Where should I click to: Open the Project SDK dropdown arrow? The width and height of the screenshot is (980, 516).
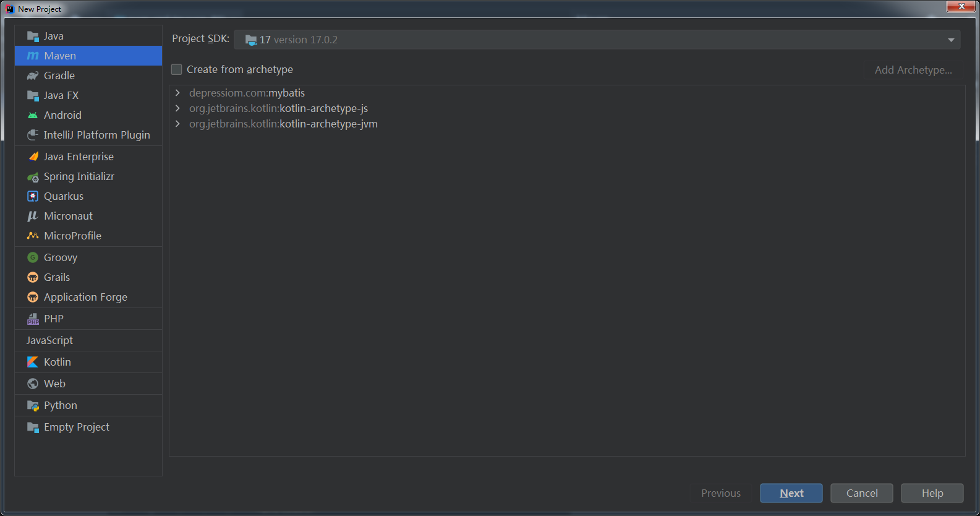click(x=951, y=40)
